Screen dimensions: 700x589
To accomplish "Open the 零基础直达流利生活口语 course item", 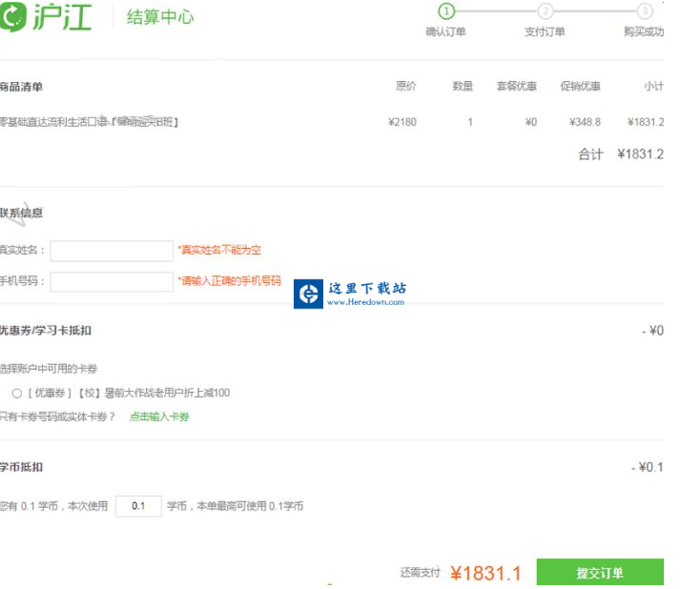I will pos(90,122).
